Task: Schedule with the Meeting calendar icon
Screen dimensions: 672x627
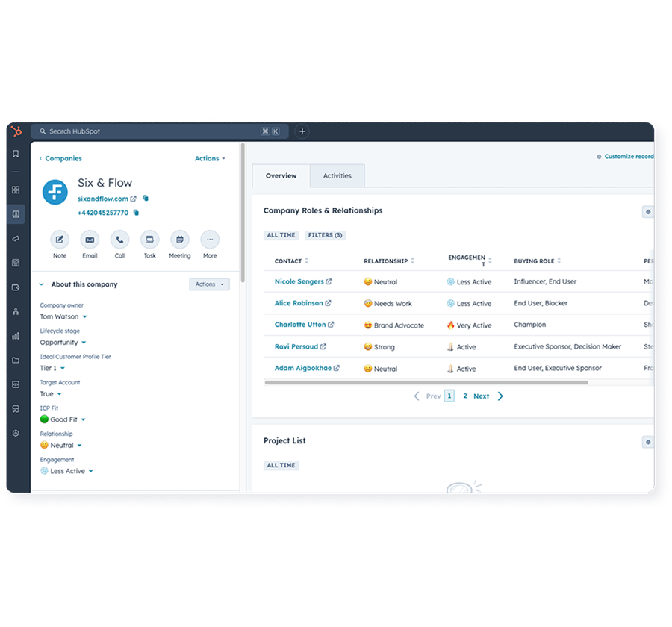Action: point(180,240)
